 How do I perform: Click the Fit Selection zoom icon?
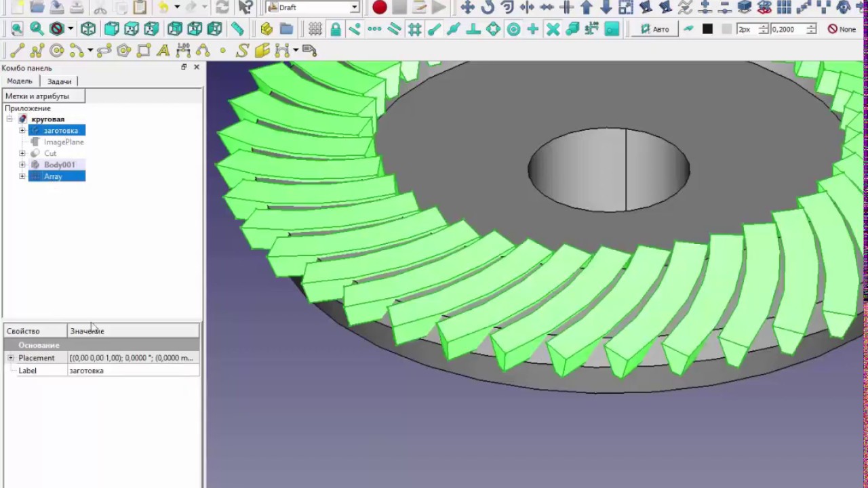[x=37, y=29]
